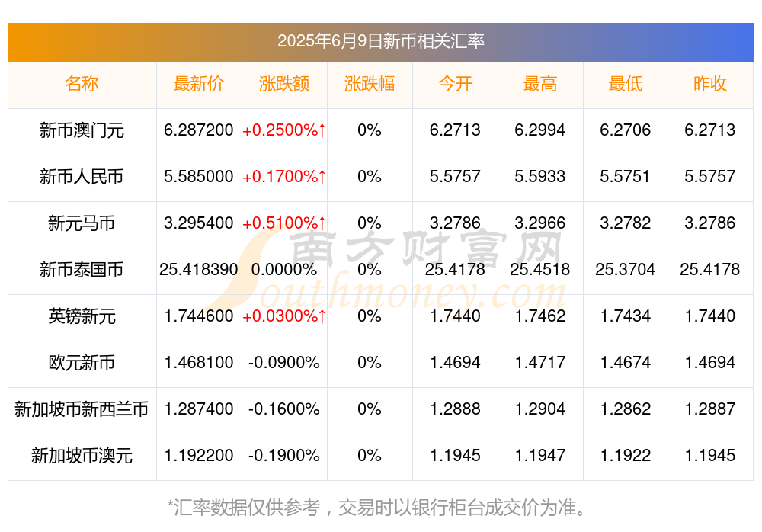Click the -0.0900% change value

point(283,362)
